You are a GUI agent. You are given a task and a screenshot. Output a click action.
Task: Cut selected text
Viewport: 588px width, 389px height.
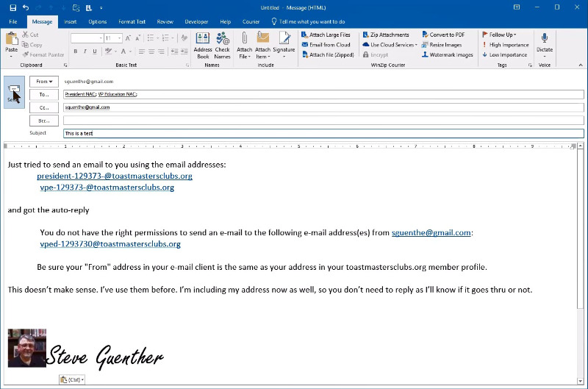click(30, 35)
